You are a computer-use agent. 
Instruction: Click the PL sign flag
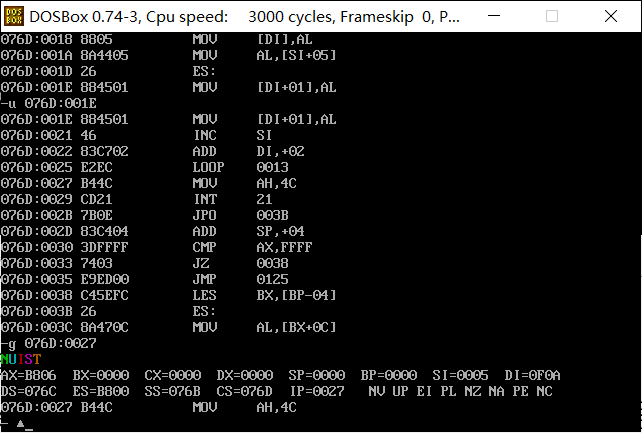coord(448,391)
